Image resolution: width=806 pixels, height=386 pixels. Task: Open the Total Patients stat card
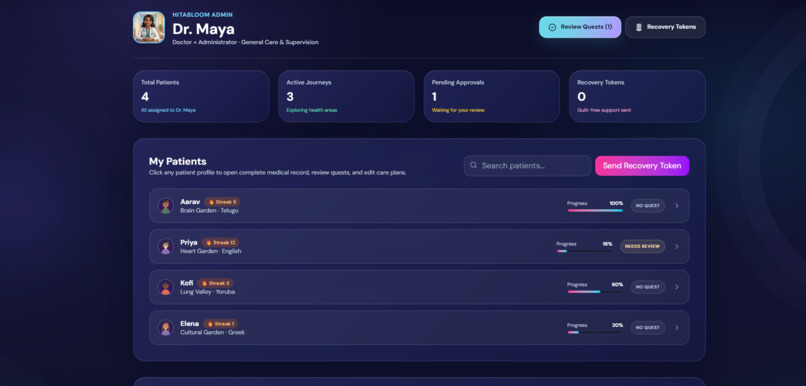coord(201,96)
